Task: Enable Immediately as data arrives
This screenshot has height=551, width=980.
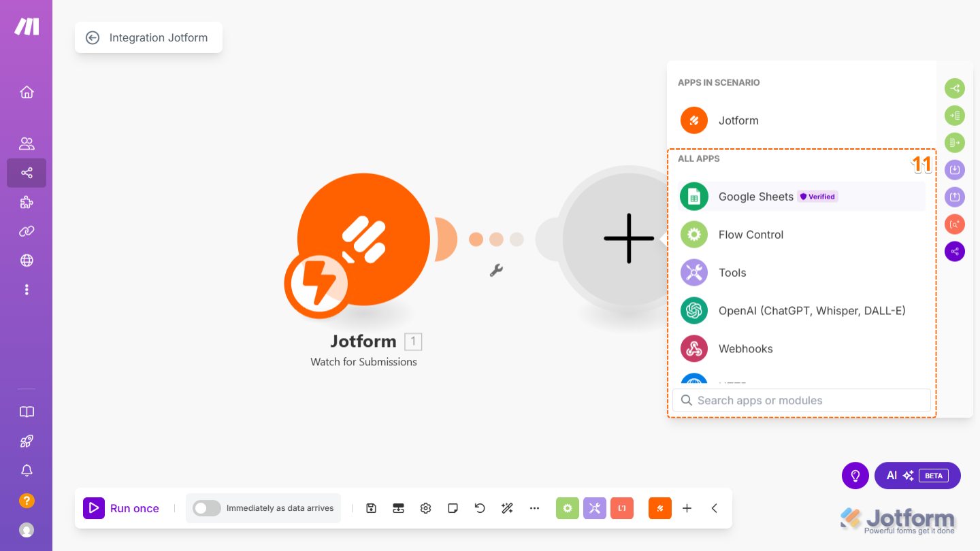Action: point(206,508)
